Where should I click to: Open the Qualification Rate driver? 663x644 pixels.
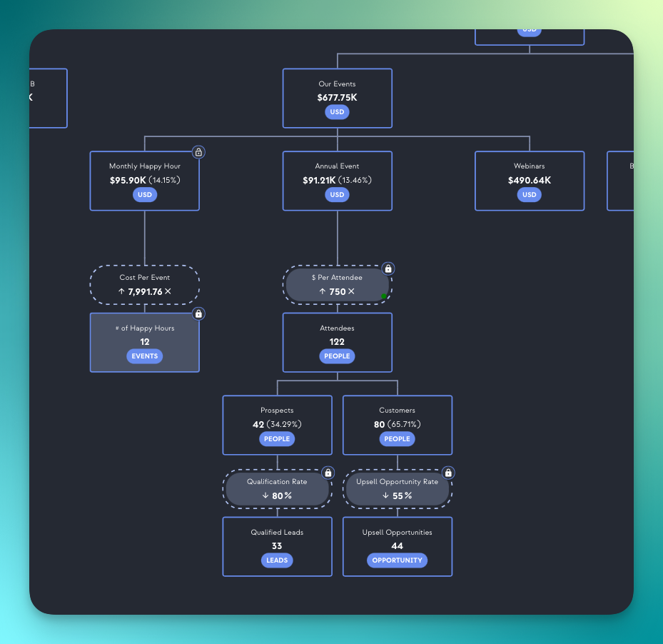[277, 489]
